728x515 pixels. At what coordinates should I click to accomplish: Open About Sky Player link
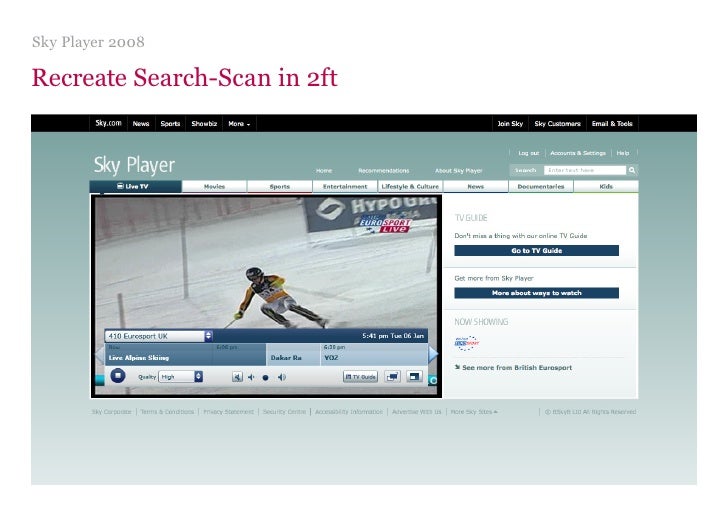[459, 170]
